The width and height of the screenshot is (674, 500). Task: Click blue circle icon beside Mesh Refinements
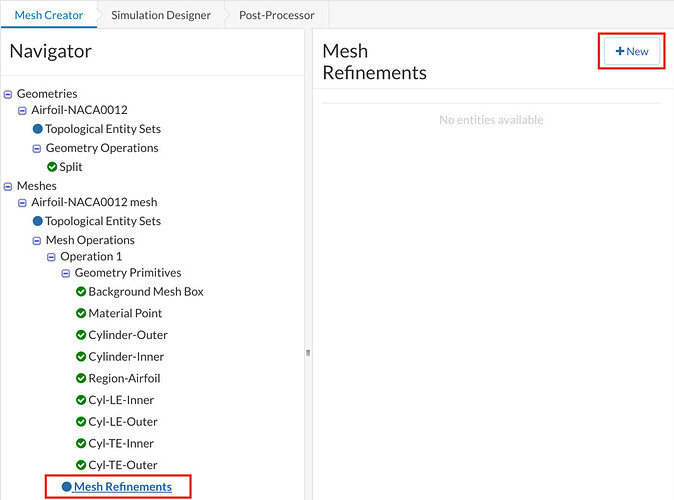coord(67,487)
